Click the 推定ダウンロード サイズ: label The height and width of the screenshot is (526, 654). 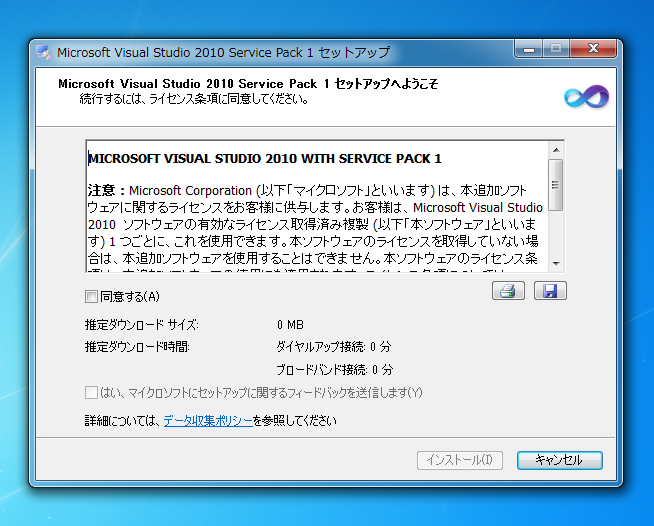[142, 325]
